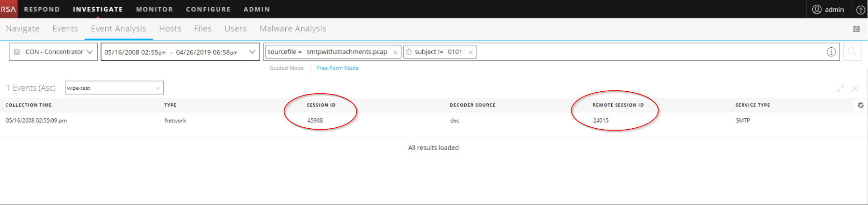
Task: Expand the events panel with arrows icon
Action: [x=840, y=88]
